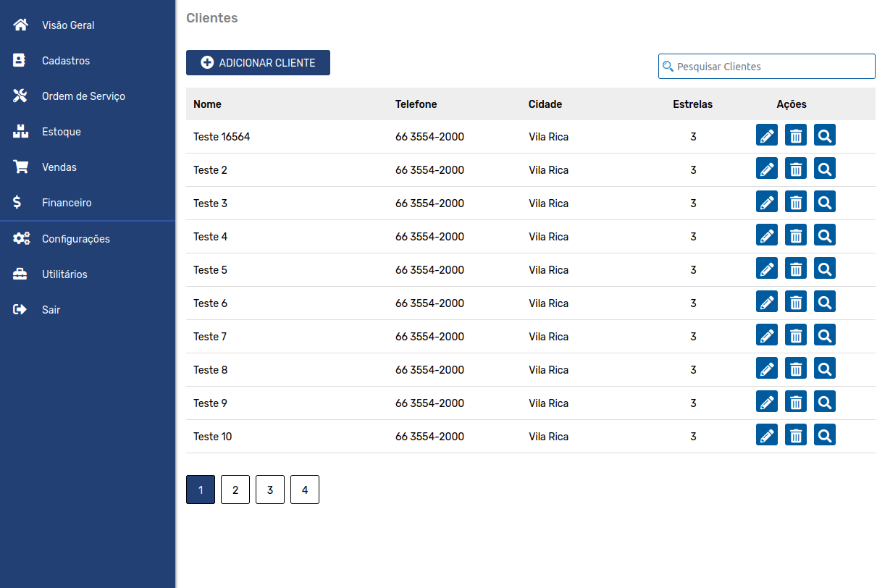Screen dimensions: 877x588
Task: Jump to page 3 of the list
Action: tap(270, 490)
